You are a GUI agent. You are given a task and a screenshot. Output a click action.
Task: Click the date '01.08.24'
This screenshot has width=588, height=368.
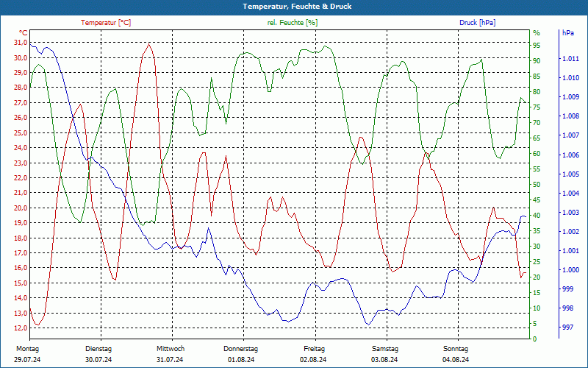coord(241,360)
